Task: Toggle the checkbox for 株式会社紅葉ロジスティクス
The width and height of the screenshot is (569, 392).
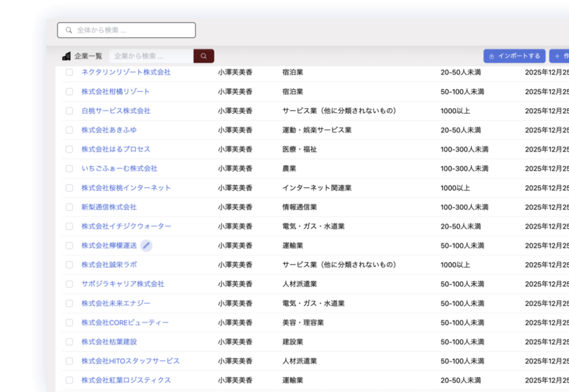Action: pos(69,380)
